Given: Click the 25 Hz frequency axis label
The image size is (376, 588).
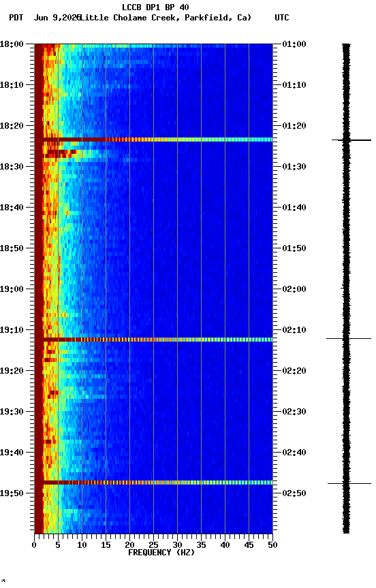Looking at the screenshot, I should point(153,545).
